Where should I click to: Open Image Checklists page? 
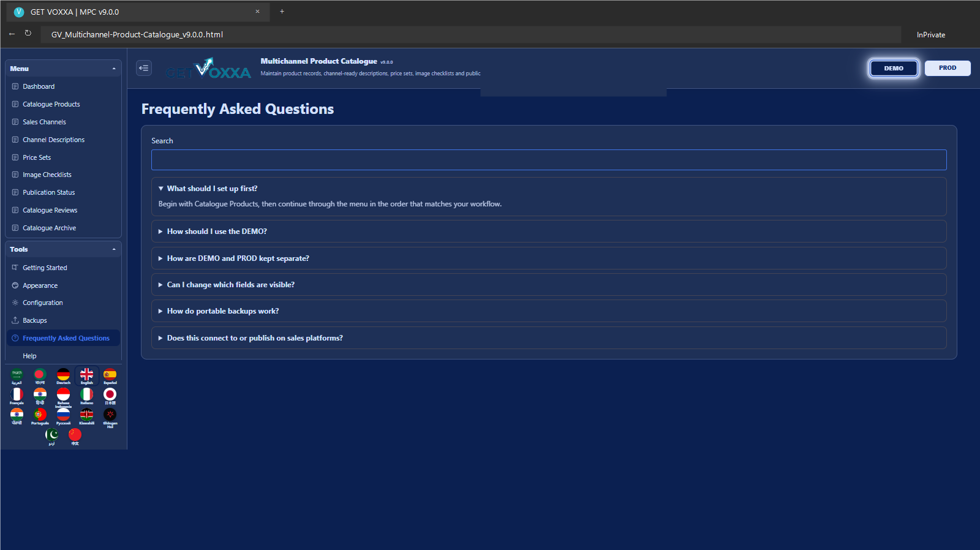pos(63,175)
